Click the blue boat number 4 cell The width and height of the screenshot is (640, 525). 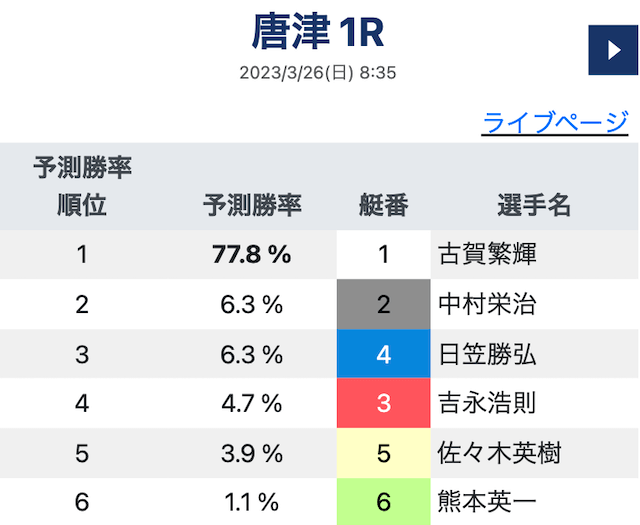(384, 354)
